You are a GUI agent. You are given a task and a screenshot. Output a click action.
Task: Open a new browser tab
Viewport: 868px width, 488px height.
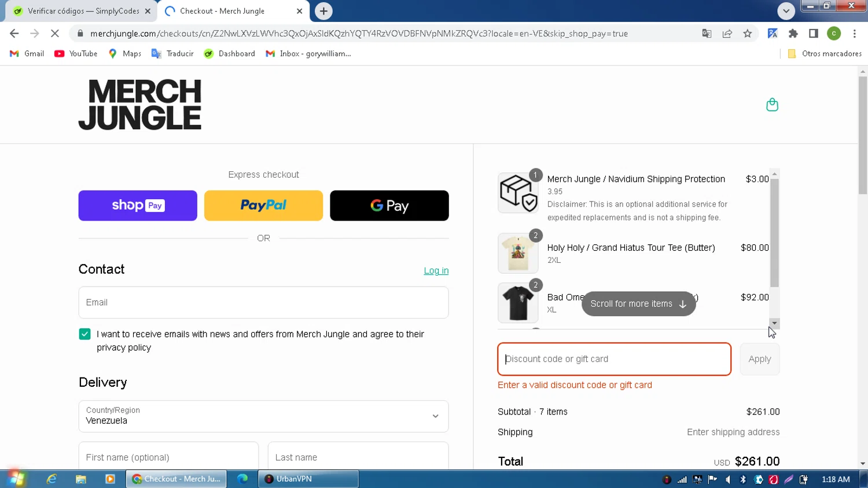coord(323,11)
